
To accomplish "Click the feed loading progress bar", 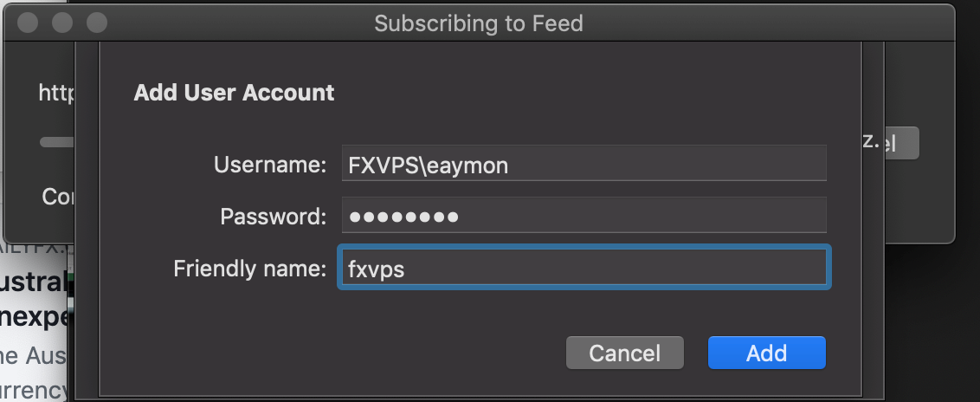I will [57, 142].
